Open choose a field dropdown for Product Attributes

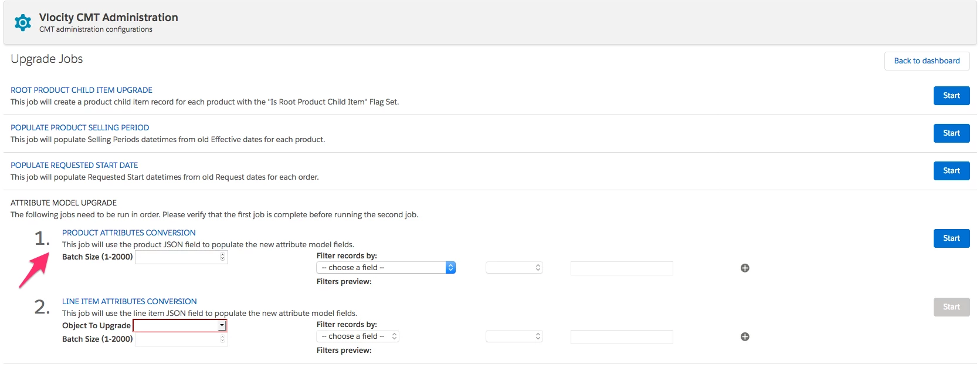[x=386, y=267]
